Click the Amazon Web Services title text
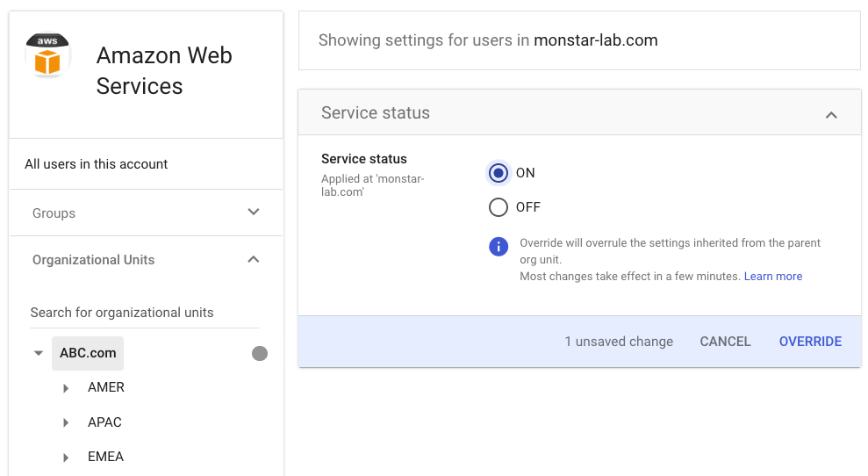The image size is (868, 476). (x=164, y=70)
